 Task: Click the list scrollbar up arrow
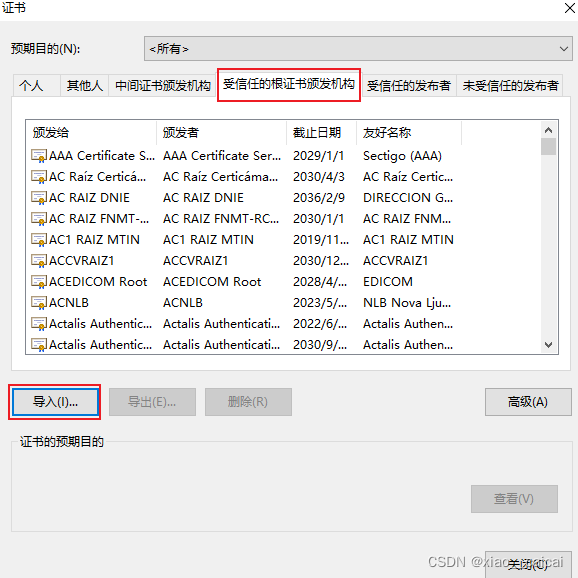click(548, 130)
